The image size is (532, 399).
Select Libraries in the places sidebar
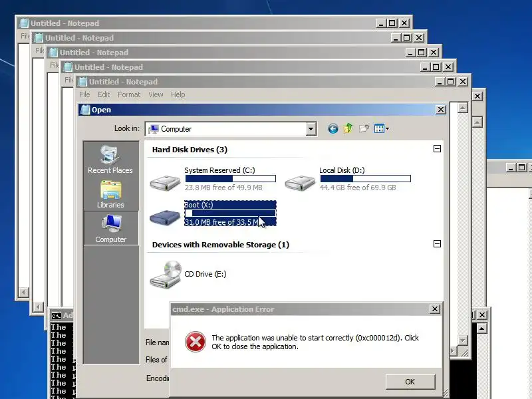(110, 194)
